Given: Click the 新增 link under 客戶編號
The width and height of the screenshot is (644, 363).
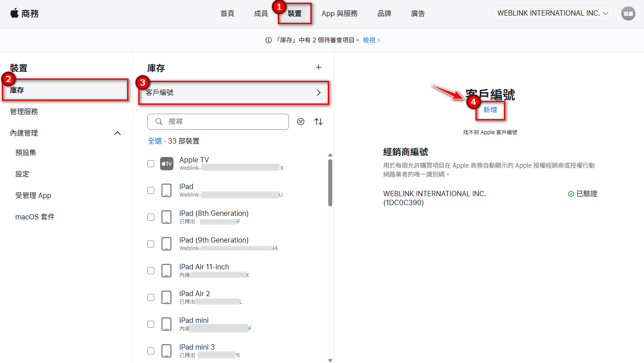Looking at the screenshot, I should (x=490, y=110).
